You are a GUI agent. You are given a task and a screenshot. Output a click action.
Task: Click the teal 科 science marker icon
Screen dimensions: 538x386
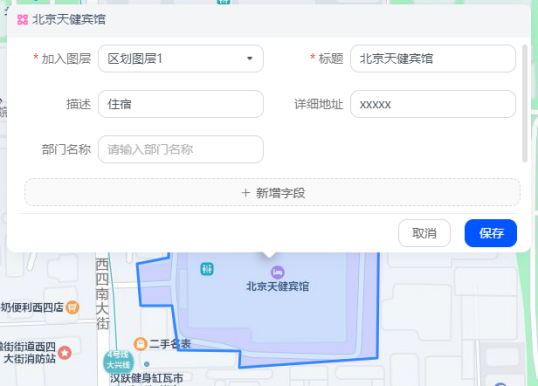coord(207,269)
